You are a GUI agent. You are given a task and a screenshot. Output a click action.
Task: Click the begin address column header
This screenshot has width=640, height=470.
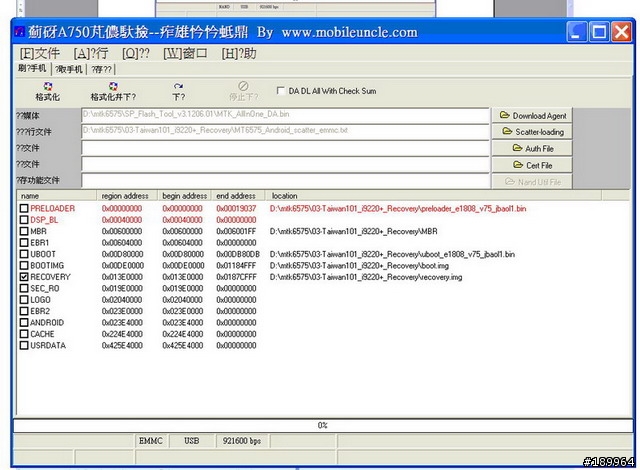tap(184, 196)
